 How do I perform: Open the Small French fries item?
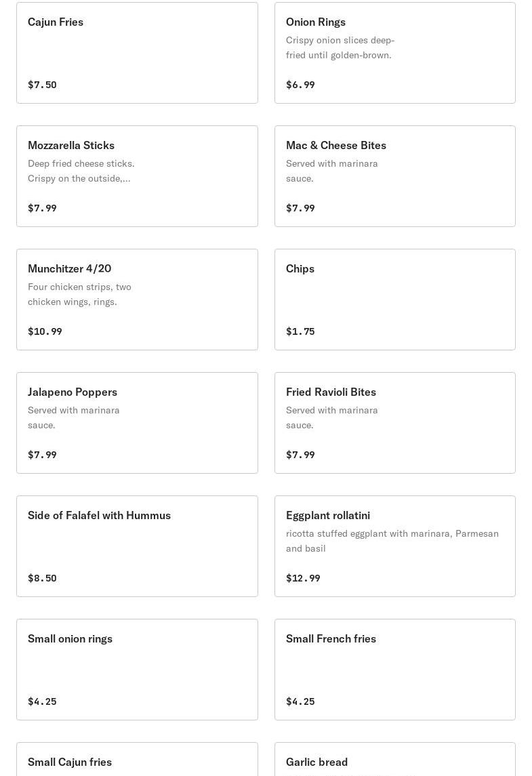coord(394,670)
